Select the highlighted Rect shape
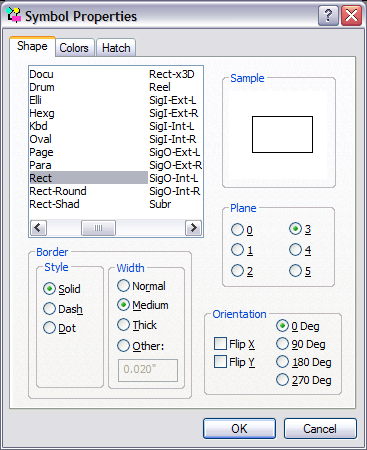Viewport: 367px width, 450px height. [88, 178]
